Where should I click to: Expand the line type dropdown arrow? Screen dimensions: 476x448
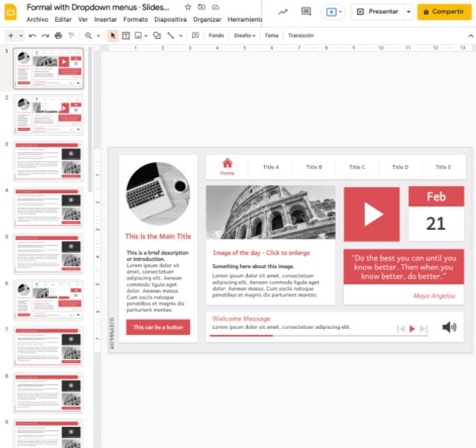[181, 36]
